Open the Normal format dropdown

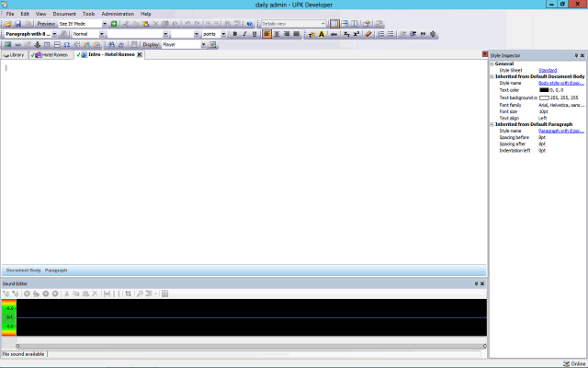[x=102, y=34]
